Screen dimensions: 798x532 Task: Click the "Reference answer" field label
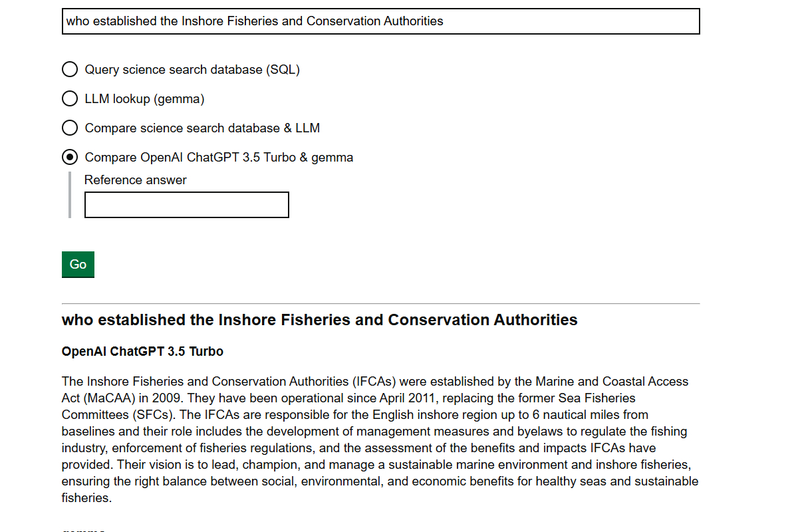(136, 180)
